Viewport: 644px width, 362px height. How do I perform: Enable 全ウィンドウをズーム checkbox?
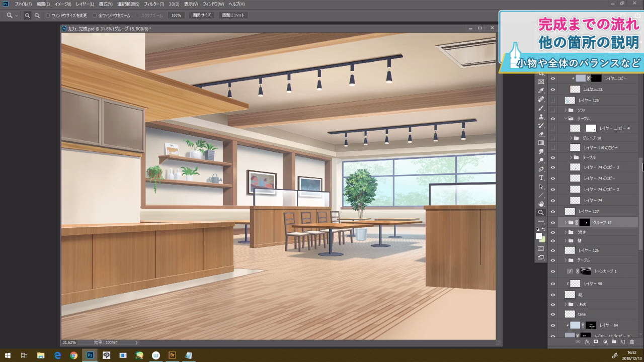click(95, 16)
